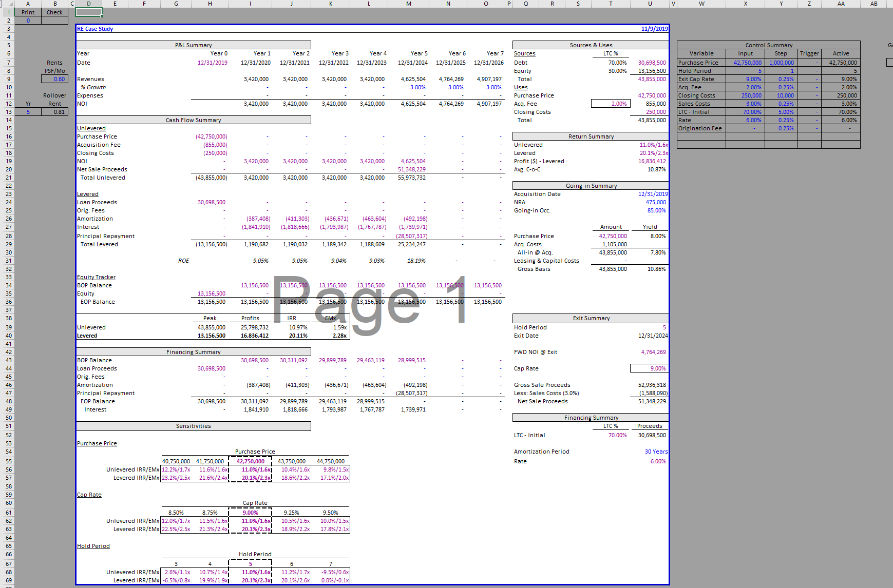This screenshot has width=893, height=588.
Task: Click the Control Summary Trigger column heading
Action: (809, 53)
